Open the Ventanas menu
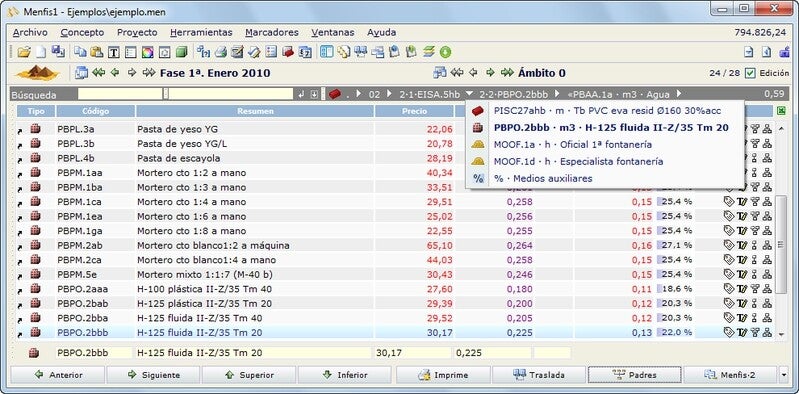This screenshot has width=799, height=394. pyautogui.click(x=333, y=32)
